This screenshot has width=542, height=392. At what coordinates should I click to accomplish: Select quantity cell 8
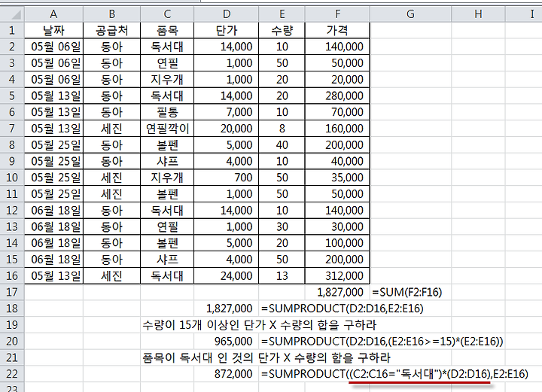coord(282,129)
